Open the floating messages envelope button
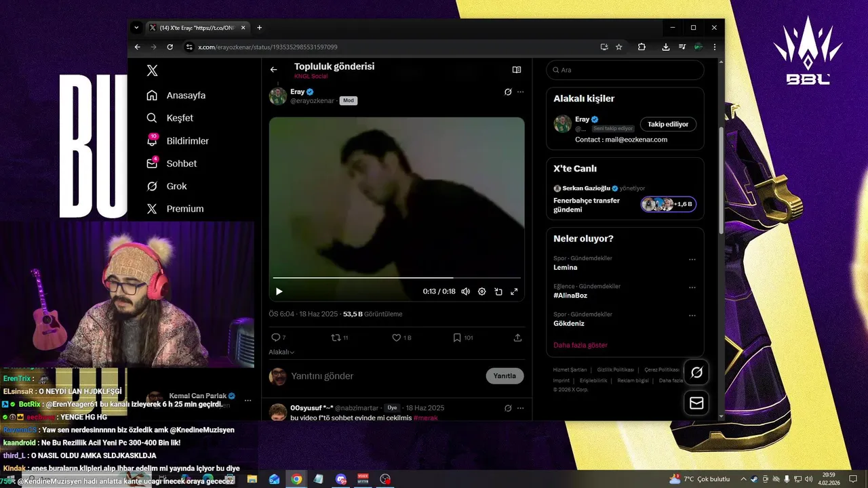The image size is (868, 488). pyautogui.click(x=696, y=403)
